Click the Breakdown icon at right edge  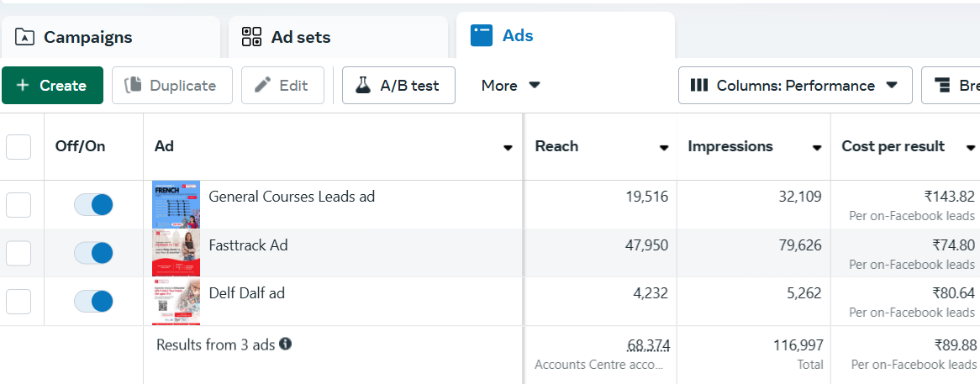[942, 86]
